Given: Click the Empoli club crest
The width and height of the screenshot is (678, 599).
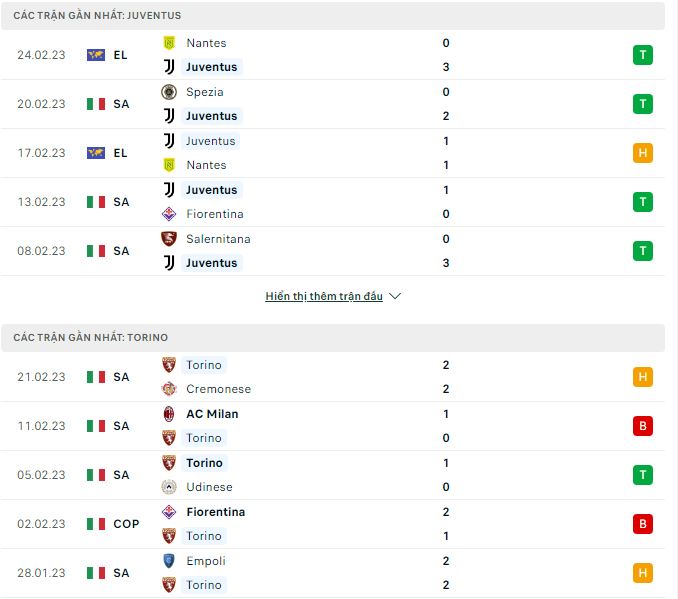Looking at the screenshot, I should point(169,561).
